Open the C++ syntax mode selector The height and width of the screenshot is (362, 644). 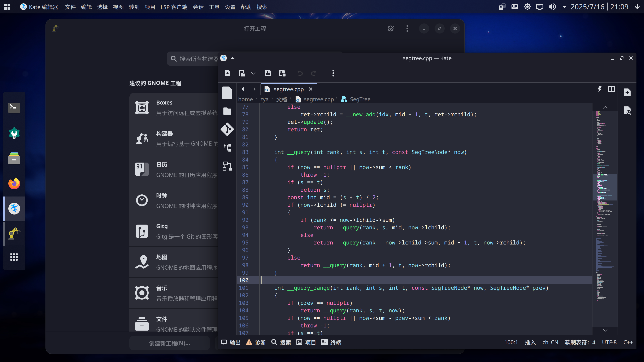pyautogui.click(x=628, y=342)
